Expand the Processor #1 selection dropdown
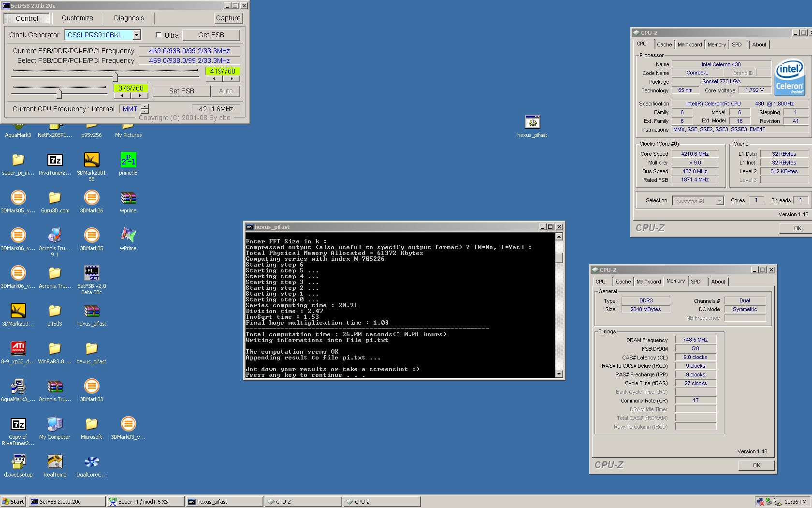The width and height of the screenshot is (812, 508). click(720, 201)
